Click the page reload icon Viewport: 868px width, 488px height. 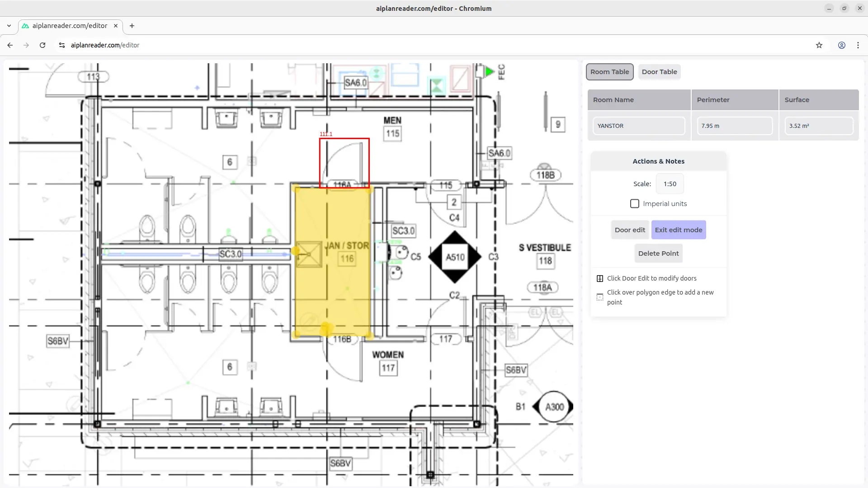pyautogui.click(x=42, y=45)
